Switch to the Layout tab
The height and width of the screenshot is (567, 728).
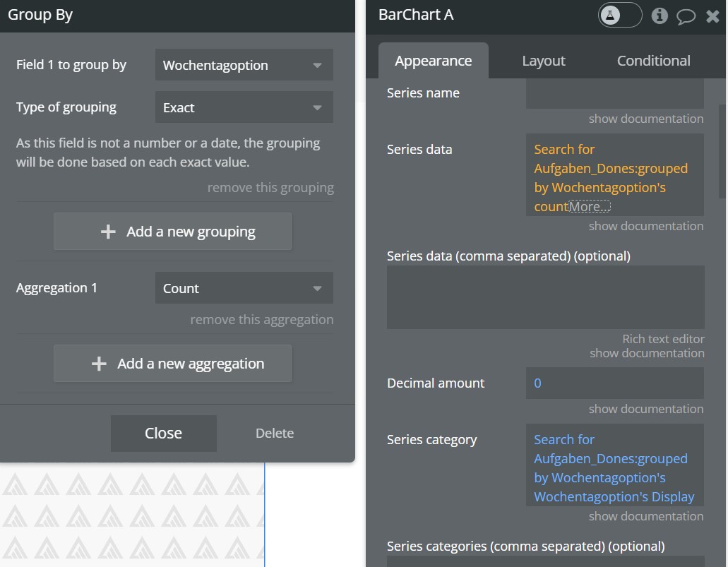point(544,61)
